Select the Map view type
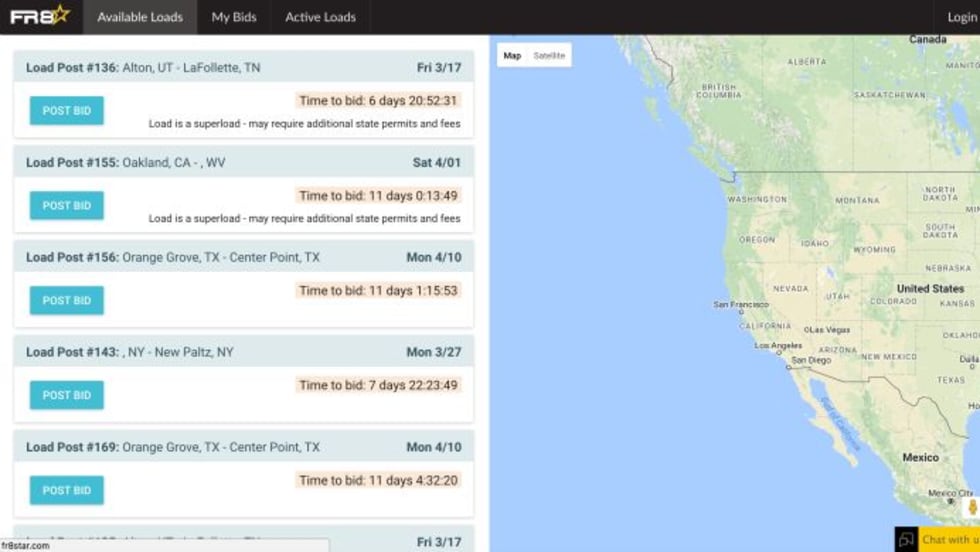 [512, 56]
